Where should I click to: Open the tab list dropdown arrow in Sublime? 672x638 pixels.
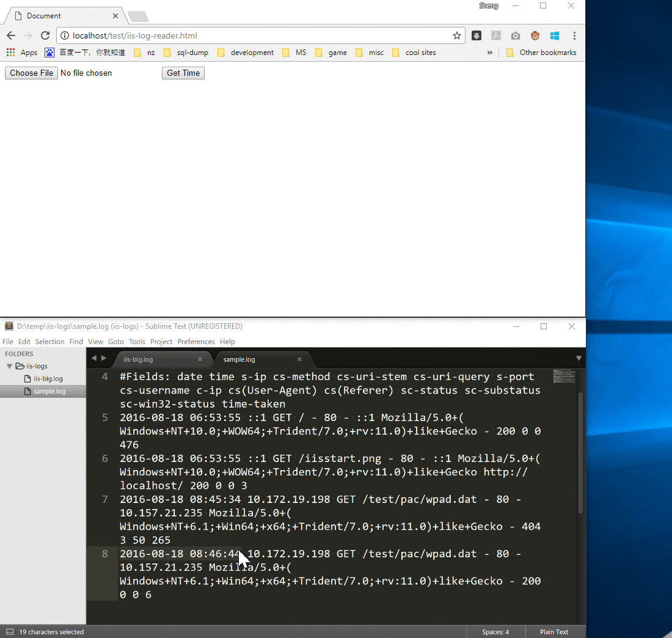coord(579,358)
